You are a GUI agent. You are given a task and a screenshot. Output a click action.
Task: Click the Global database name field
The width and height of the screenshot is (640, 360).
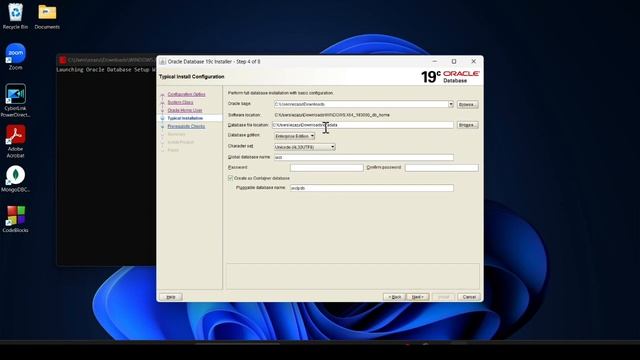click(x=364, y=157)
